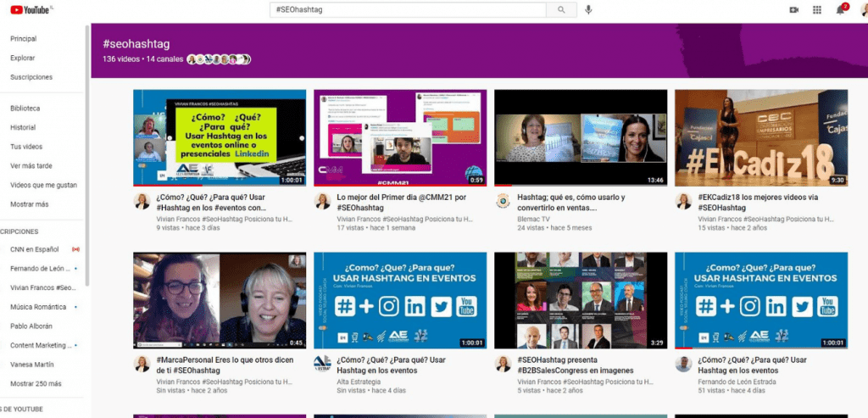Open title #SEOHashtag presenta #B2BSalesCongress
Image resolution: width=868 pixels, height=418 pixels.
pyautogui.click(x=576, y=365)
